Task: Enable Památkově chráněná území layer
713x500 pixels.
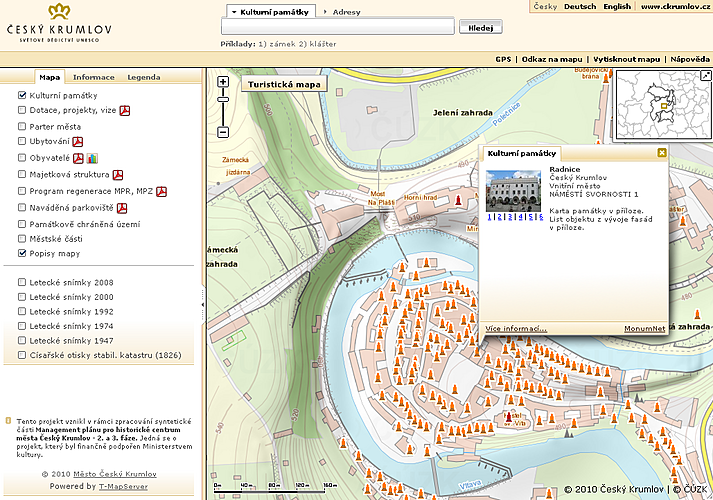Action: click(x=22, y=224)
